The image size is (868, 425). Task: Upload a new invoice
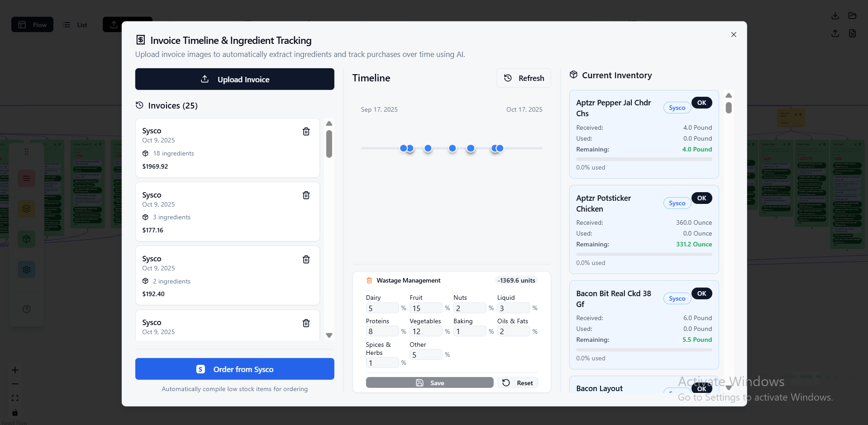click(x=234, y=79)
